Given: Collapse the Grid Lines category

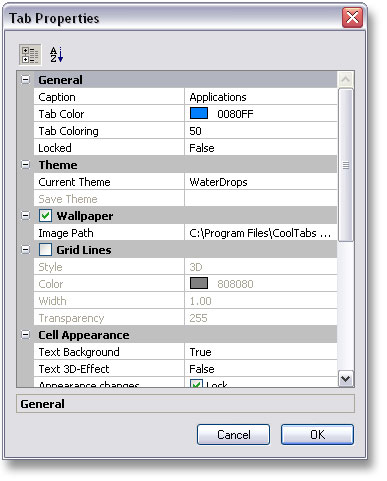Looking at the screenshot, I should pyautogui.click(x=25, y=250).
